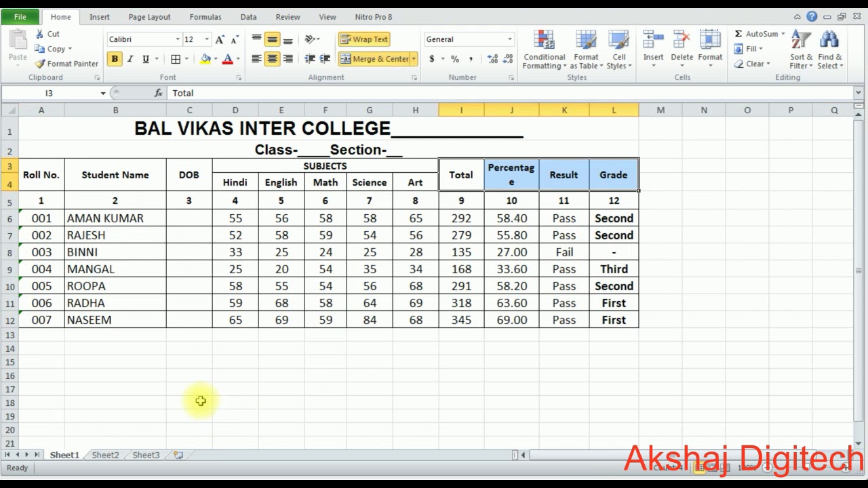The height and width of the screenshot is (488, 868).
Task: Expand the Merge & Center dropdown arrow
Action: (x=414, y=59)
